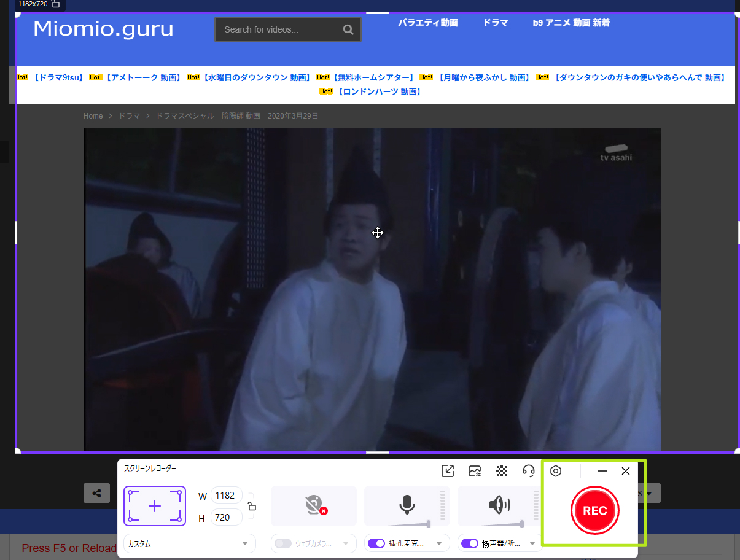This screenshot has height=560, width=740.
Task: Open the バラエティ動画 menu item
Action: pos(428,23)
